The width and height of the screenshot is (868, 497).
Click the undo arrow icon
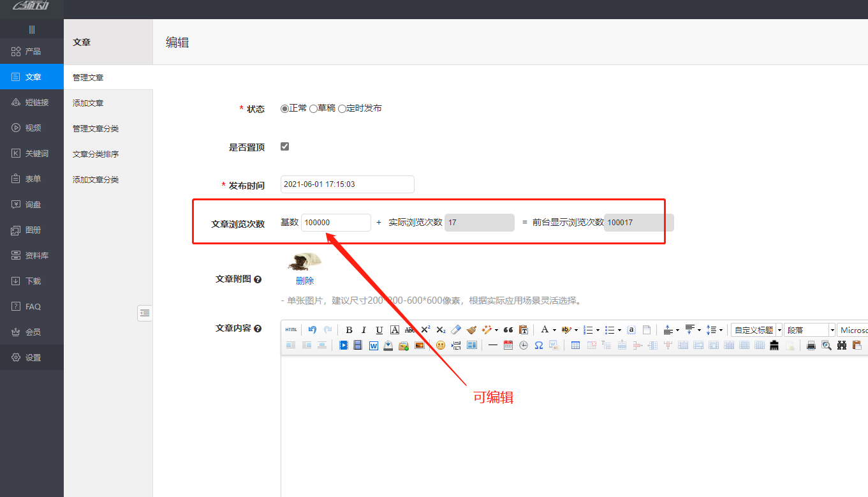coord(312,330)
